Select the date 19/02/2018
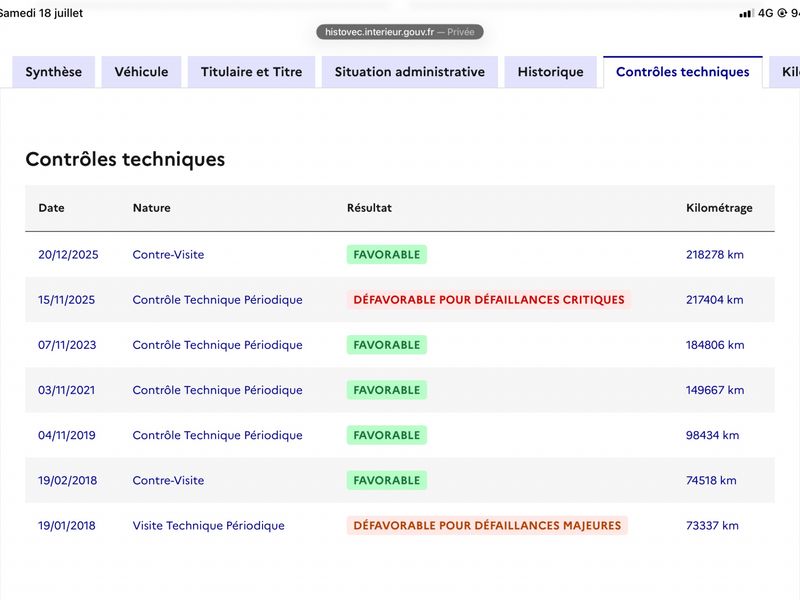This screenshot has height=600, width=800. tap(67, 480)
